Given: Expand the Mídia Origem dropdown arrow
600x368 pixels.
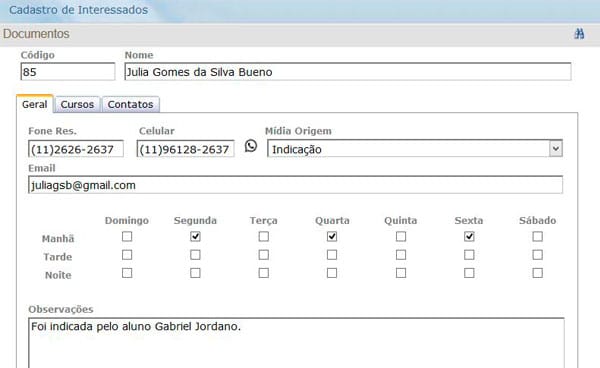Looking at the screenshot, I should tap(556, 148).
